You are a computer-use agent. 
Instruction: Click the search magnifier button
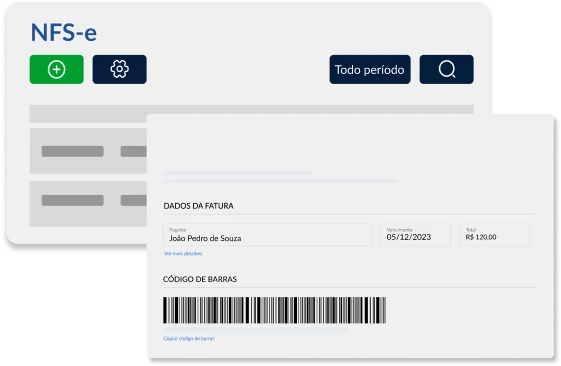[x=447, y=69]
